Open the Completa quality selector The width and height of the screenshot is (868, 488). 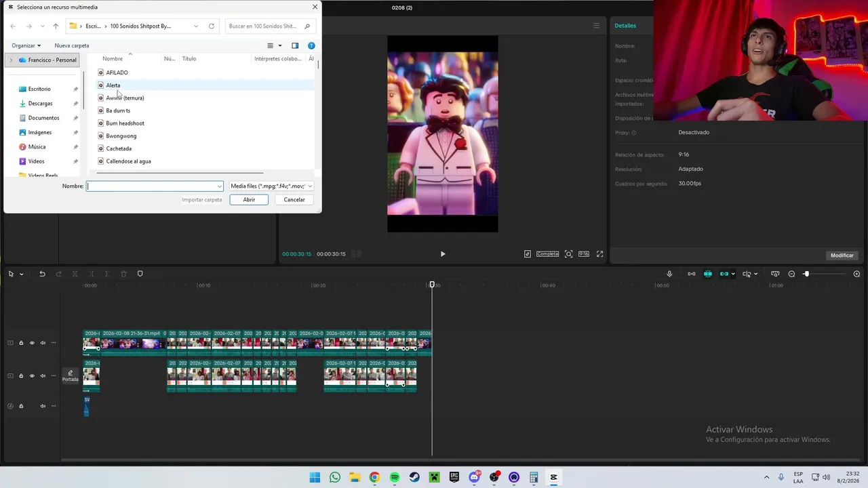tap(547, 254)
